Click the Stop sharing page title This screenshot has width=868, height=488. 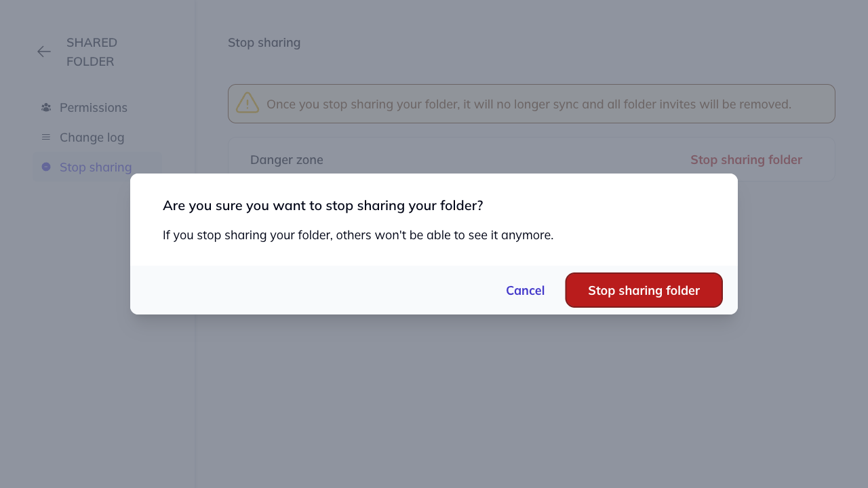click(x=264, y=42)
